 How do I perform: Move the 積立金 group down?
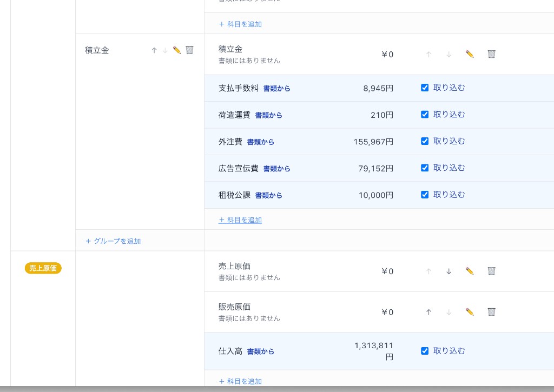165,50
